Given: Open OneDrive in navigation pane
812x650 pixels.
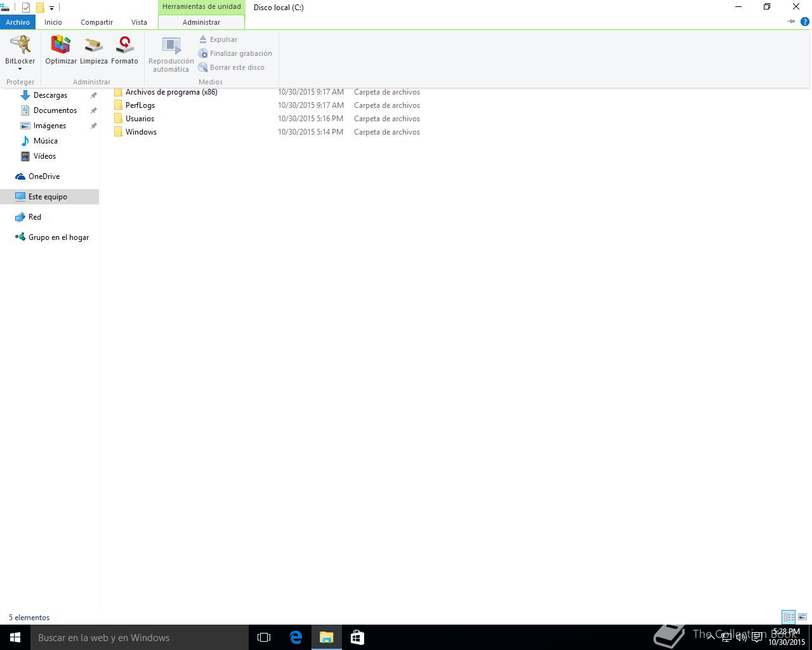Looking at the screenshot, I should pos(44,176).
